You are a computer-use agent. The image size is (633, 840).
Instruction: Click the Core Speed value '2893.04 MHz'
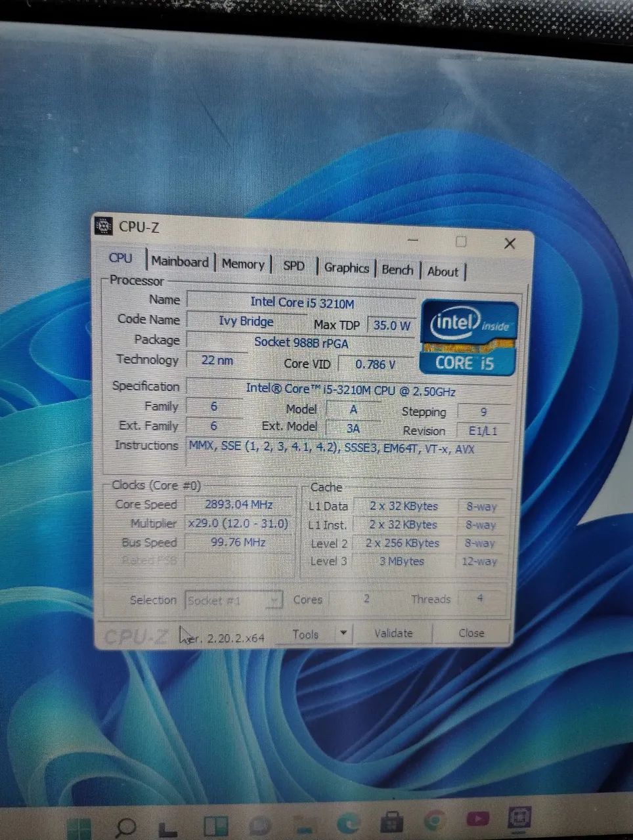pyautogui.click(x=239, y=505)
